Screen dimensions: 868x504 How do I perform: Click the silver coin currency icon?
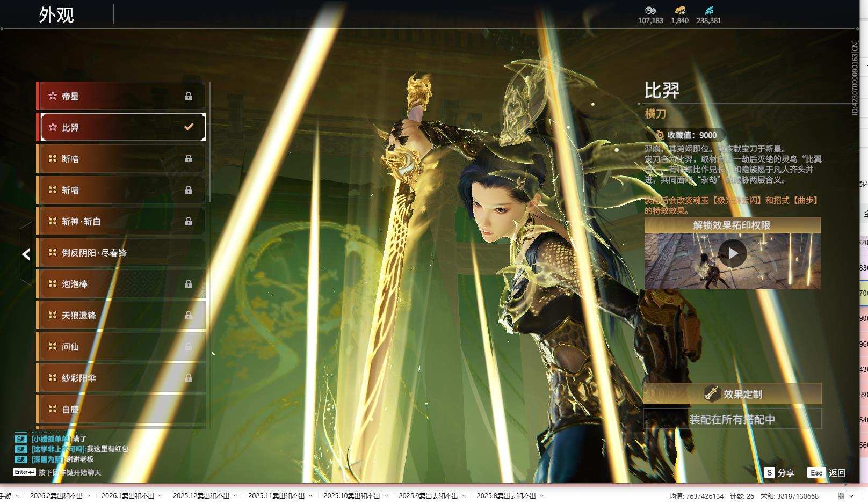[650, 10]
